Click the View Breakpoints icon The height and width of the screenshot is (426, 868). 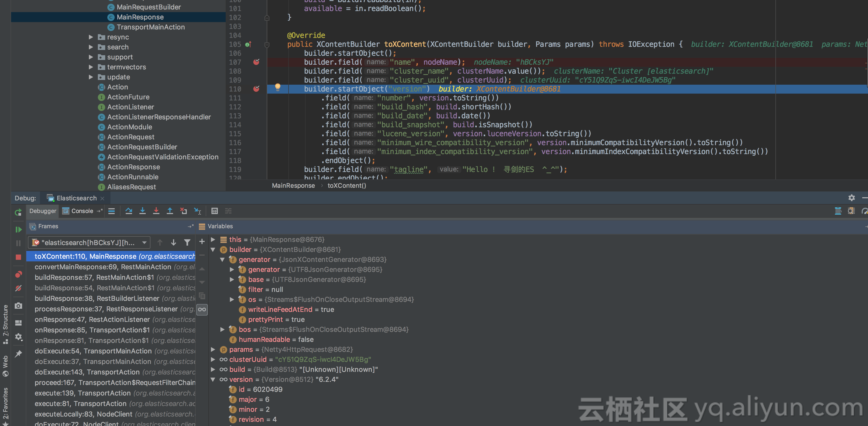click(x=19, y=275)
